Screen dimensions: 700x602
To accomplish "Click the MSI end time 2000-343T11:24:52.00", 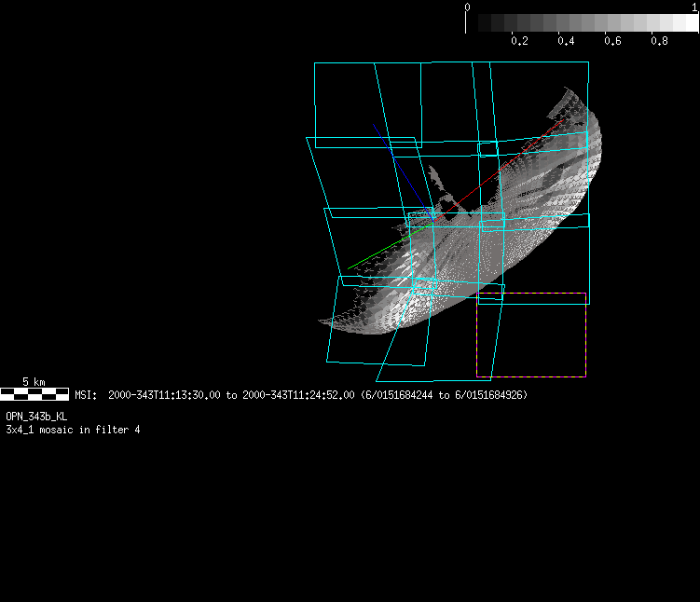I will pyautogui.click(x=298, y=395).
